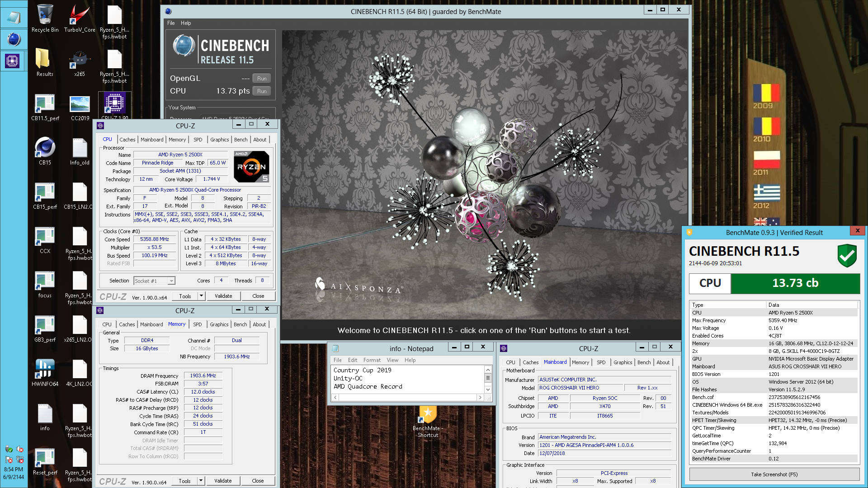Select Graphics tab in Mainboard CPU-Z window
Screen dimensions: 868x488
[623, 362]
